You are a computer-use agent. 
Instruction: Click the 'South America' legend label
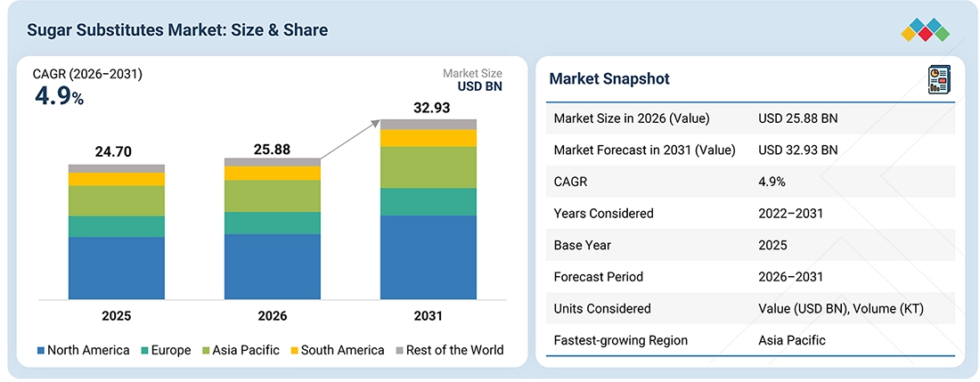click(x=342, y=350)
